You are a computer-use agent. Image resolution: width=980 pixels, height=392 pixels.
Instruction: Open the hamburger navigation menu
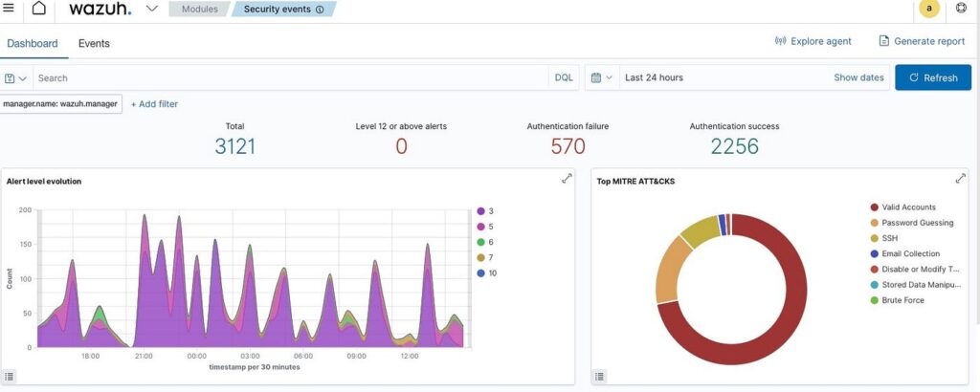(9, 9)
